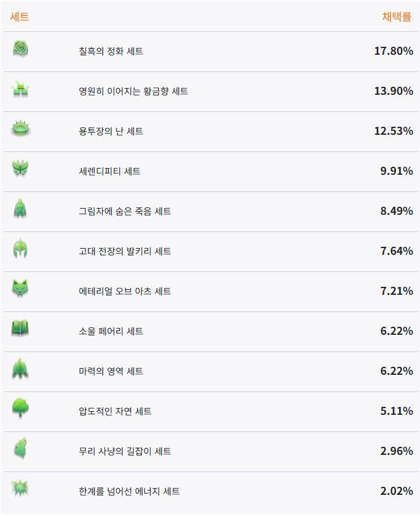
Task: Click the 그림자에 숨은 죽음 세트 hooded figure icon
Action: 20,209
